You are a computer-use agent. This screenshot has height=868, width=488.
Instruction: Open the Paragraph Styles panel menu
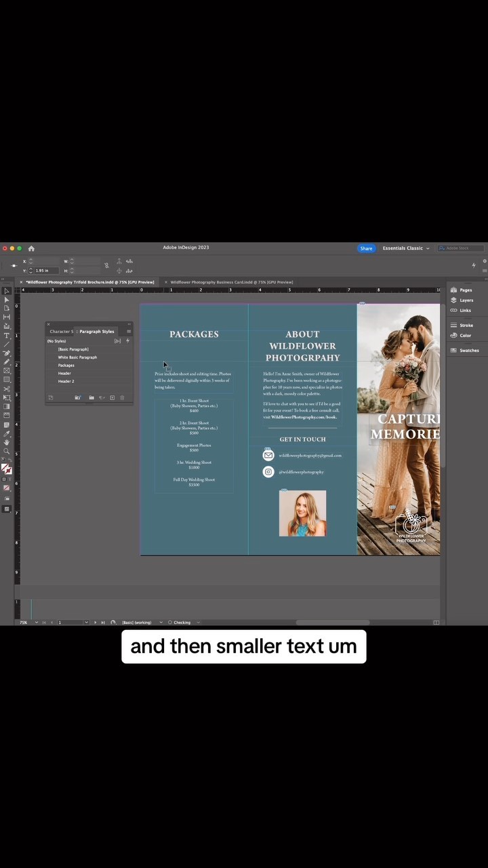[x=129, y=332]
